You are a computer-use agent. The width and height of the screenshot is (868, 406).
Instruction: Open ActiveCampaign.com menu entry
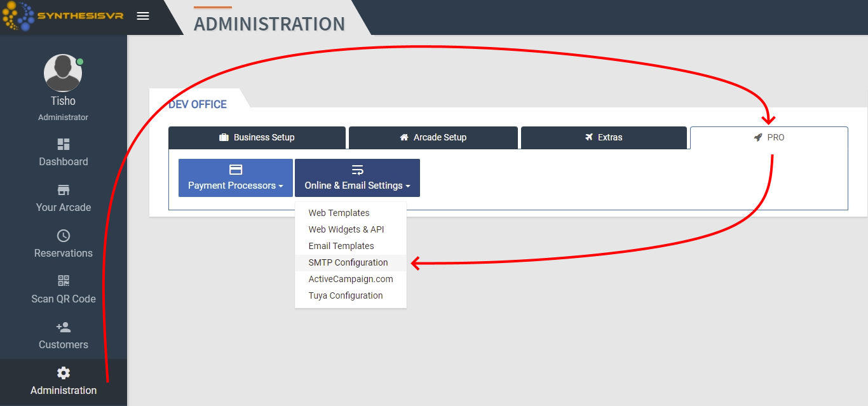pyautogui.click(x=351, y=279)
